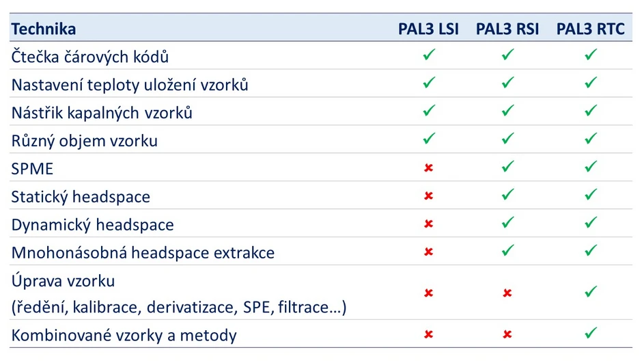Viewport: 644px width, 363px height.
Task: Select the PAL3 RTC column header
Action: click(x=591, y=29)
